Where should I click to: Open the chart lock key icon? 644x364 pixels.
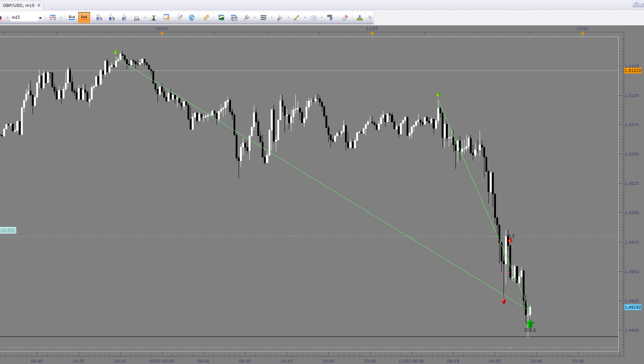click(167, 17)
